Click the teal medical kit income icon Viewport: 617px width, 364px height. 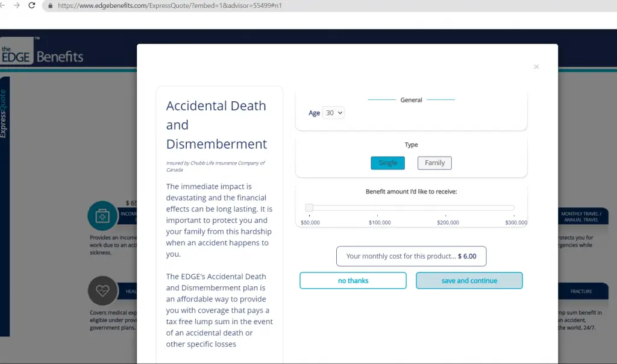[x=102, y=215]
